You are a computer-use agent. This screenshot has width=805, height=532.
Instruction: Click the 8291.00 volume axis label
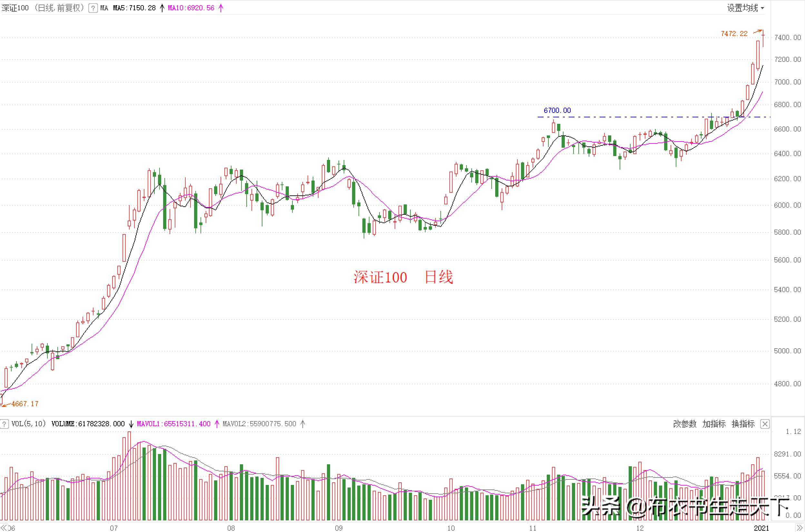click(x=787, y=454)
